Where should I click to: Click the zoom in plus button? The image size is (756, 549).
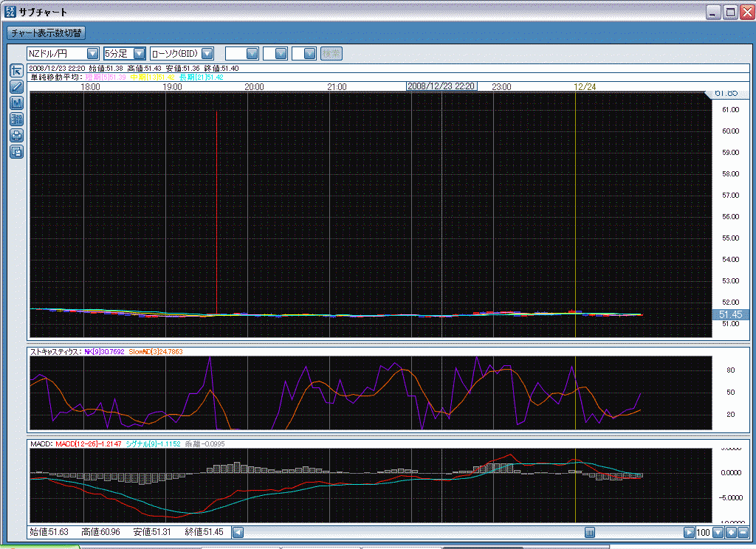[730, 532]
